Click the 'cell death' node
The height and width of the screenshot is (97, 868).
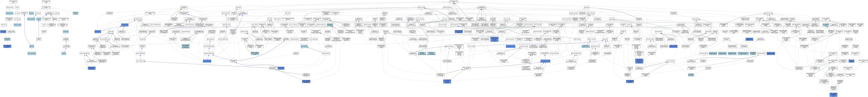(270, 19)
